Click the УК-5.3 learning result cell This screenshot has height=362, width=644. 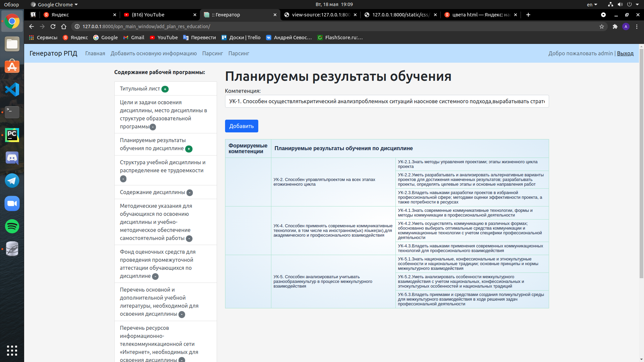pyautogui.click(x=472, y=299)
